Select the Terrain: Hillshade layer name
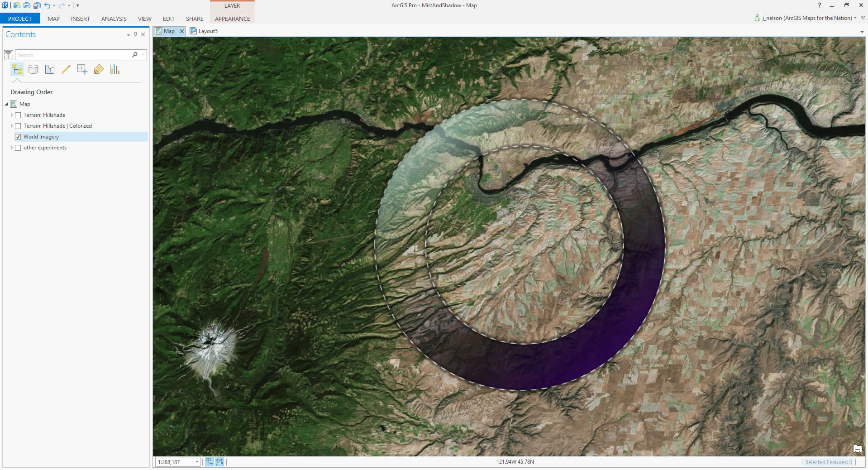 click(x=44, y=115)
